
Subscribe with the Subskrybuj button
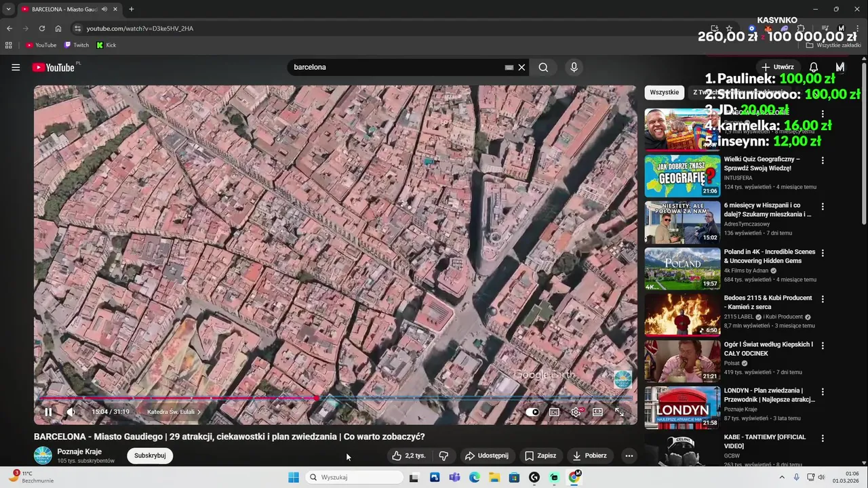pos(150,455)
